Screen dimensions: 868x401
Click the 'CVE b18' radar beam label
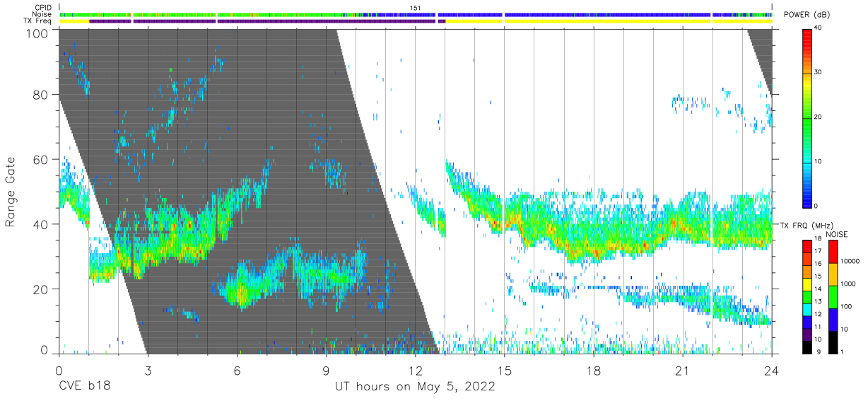point(84,387)
